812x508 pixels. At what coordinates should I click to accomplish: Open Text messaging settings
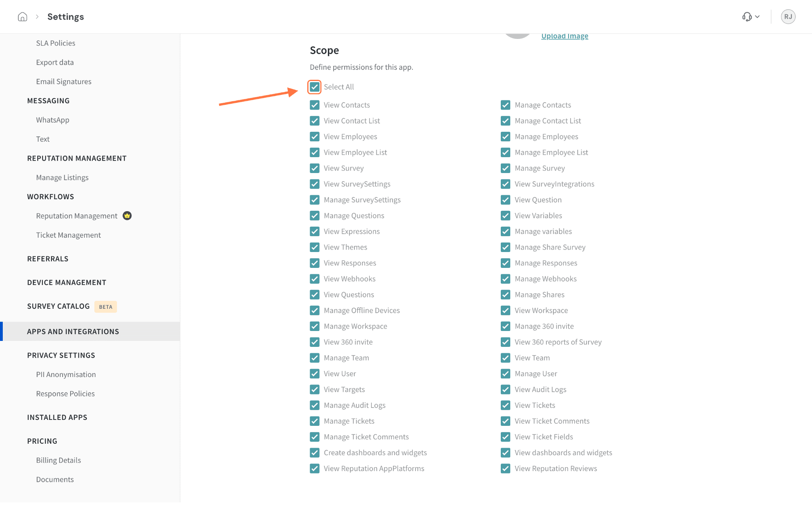(x=43, y=139)
